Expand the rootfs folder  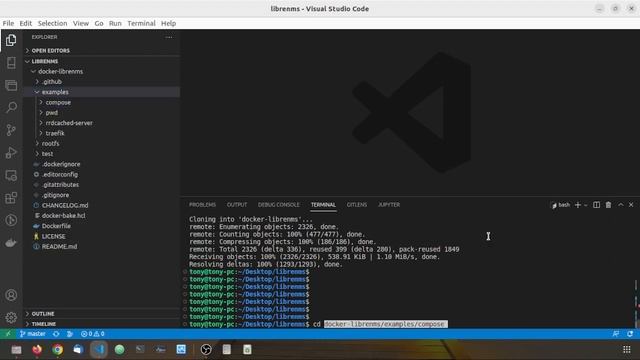tap(51, 144)
